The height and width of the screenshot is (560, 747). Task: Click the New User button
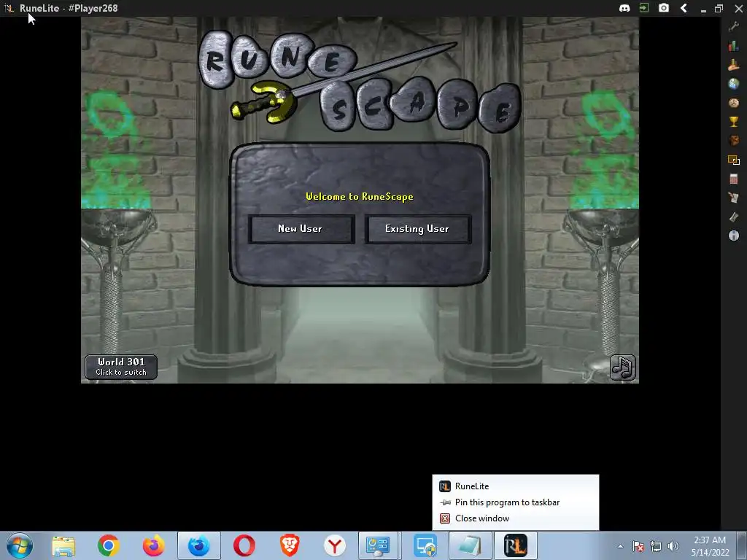301,229
